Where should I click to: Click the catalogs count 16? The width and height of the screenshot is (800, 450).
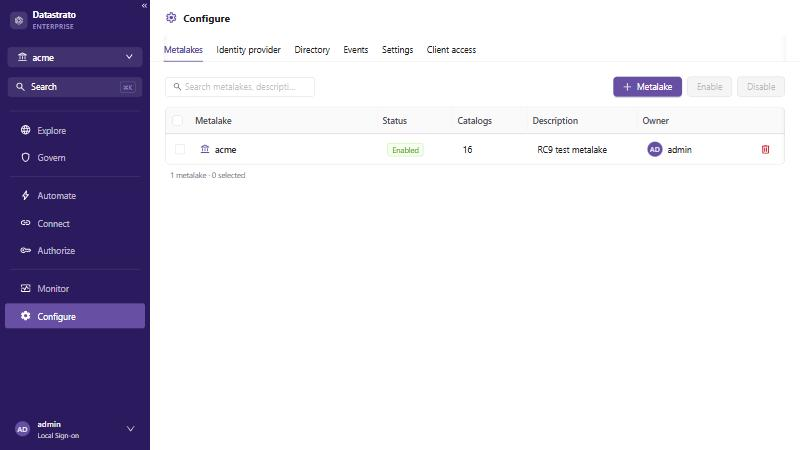(x=467, y=149)
